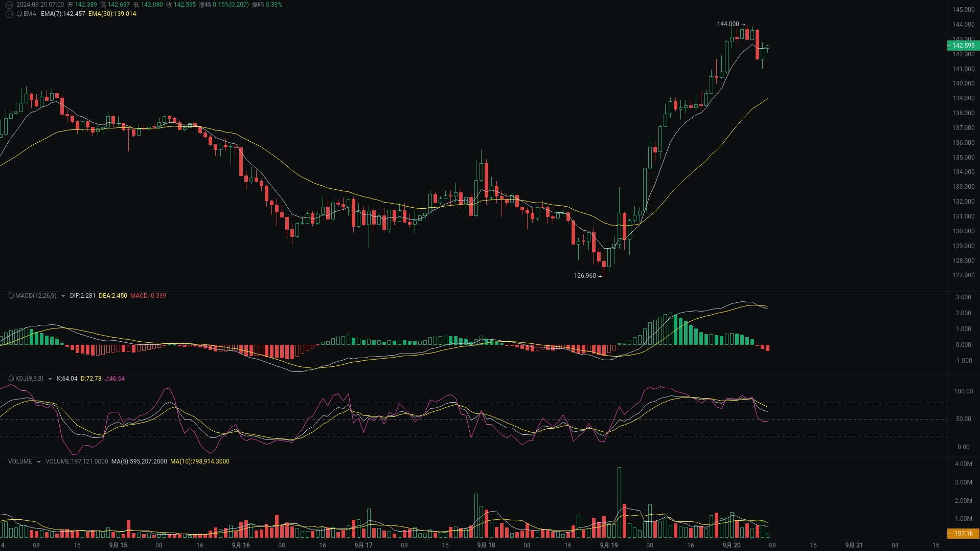The height and width of the screenshot is (551, 980).
Task: Open the MACD(12,26,9) settings dropdown
Action: tap(62, 295)
